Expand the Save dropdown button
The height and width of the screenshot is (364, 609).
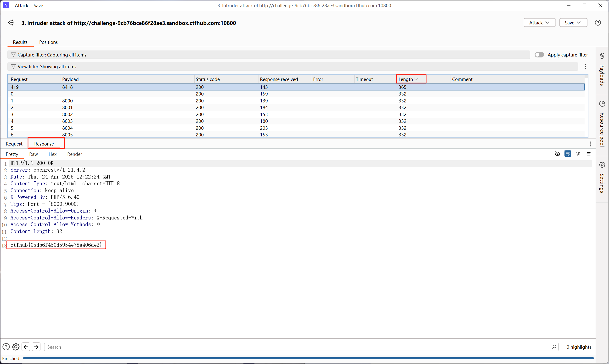[573, 23]
